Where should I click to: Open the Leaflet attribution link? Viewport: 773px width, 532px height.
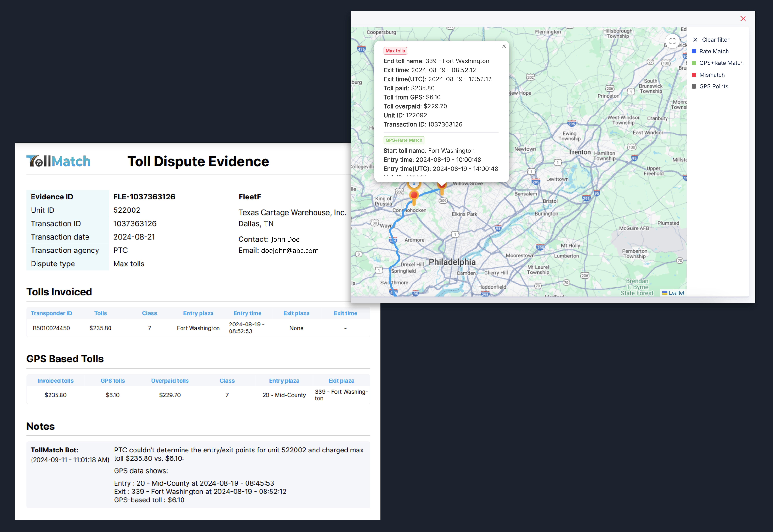(x=676, y=293)
